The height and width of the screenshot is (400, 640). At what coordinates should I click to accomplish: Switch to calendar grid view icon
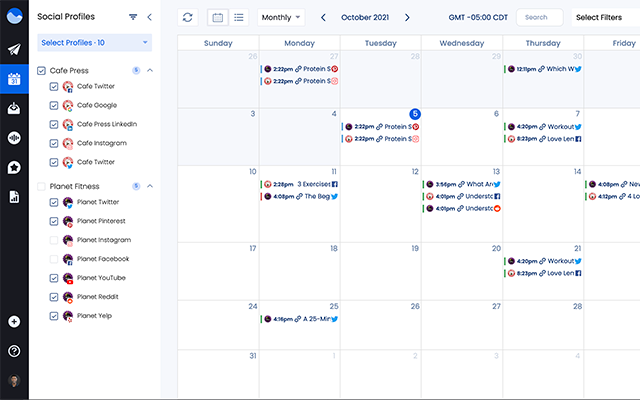pyautogui.click(x=218, y=18)
